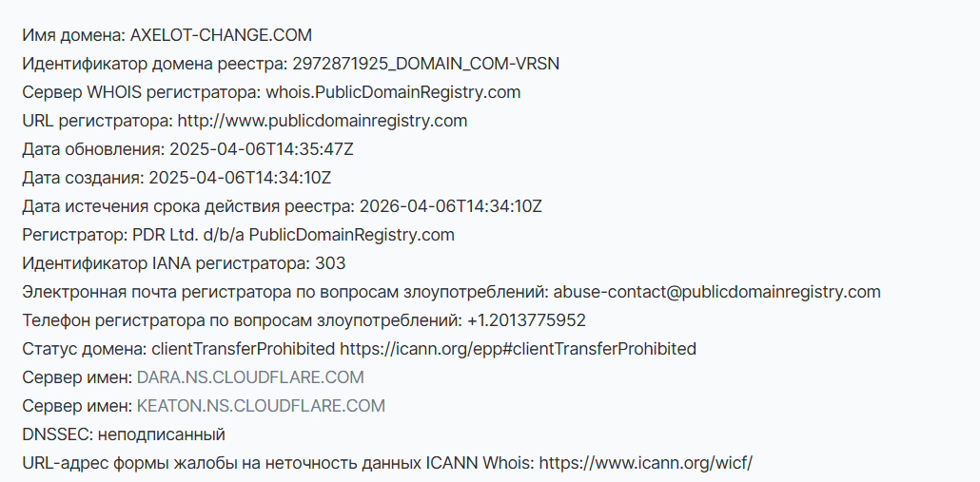
Task: Click the clientTransferProhibited status value
Action: tap(244, 349)
